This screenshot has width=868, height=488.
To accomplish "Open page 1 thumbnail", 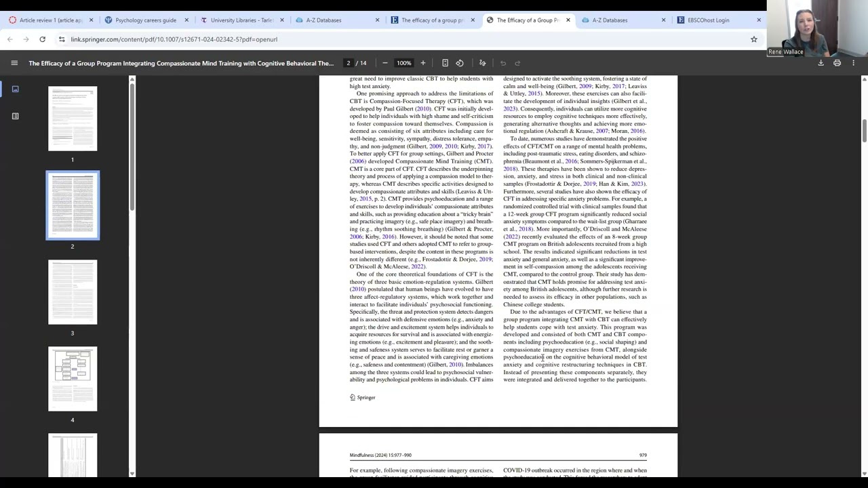I will tap(73, 119).
